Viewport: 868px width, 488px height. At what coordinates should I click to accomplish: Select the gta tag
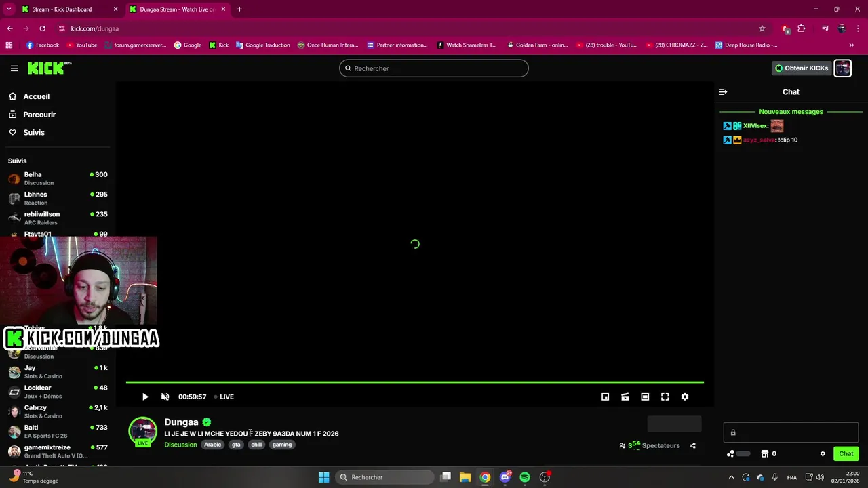coord(236,445)
